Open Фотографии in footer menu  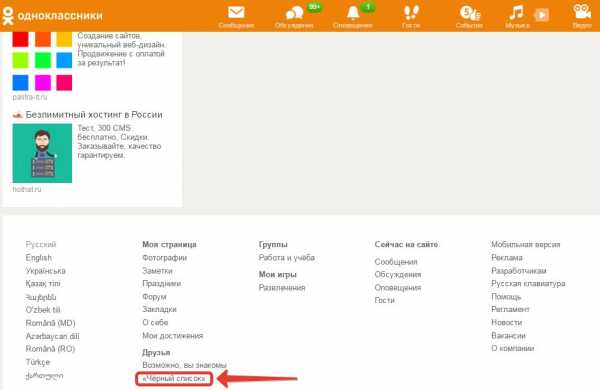click(x=165, y=258)
